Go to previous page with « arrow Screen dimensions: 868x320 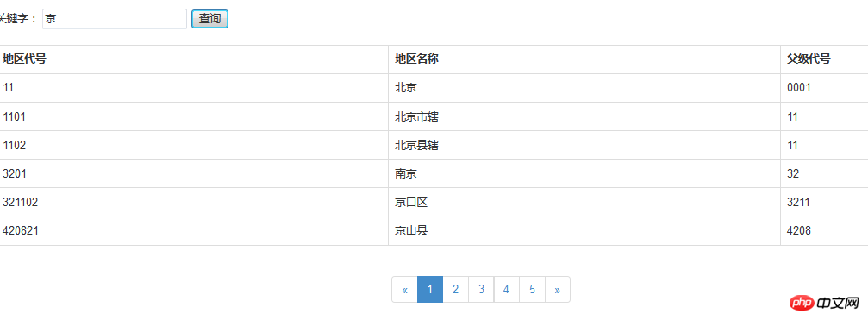coord(404,290)
